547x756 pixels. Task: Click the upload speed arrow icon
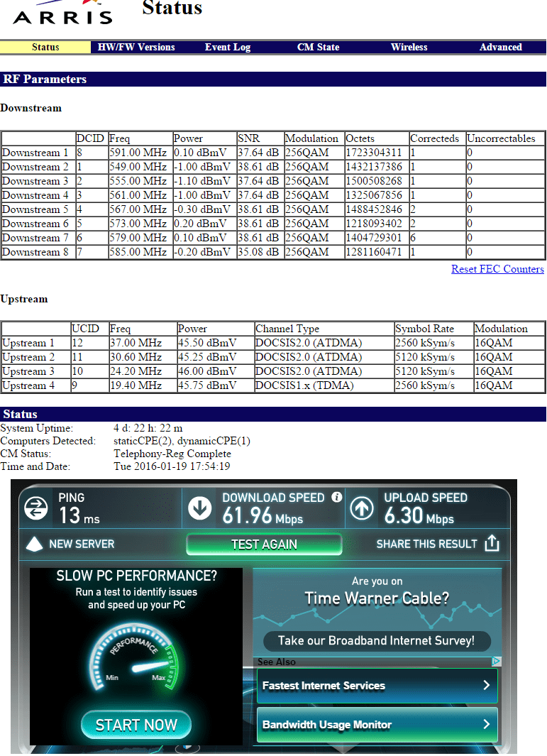click(361, 508)
